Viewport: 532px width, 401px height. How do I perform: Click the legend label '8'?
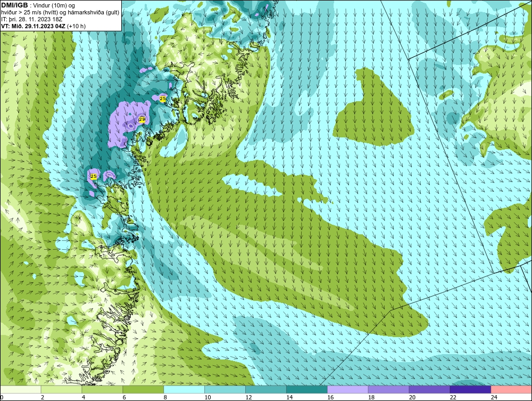click(x=165, y=397)
